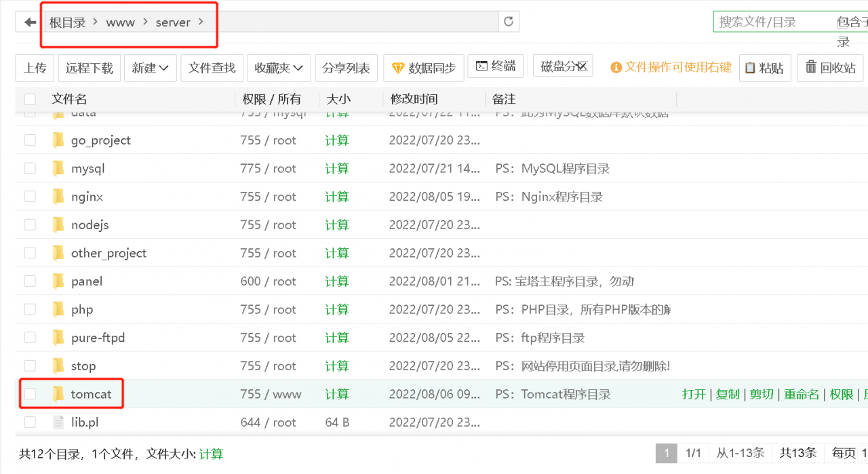This screenshot has height=474, width=868.
Task: Open the php folder icon
Action: pyautogui.click(x=58, y=309)
